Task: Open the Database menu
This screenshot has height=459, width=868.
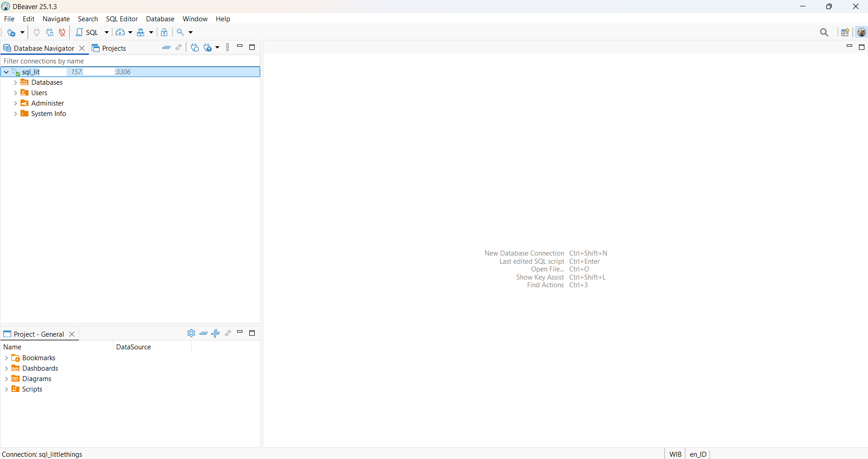Action: point(160,19)
